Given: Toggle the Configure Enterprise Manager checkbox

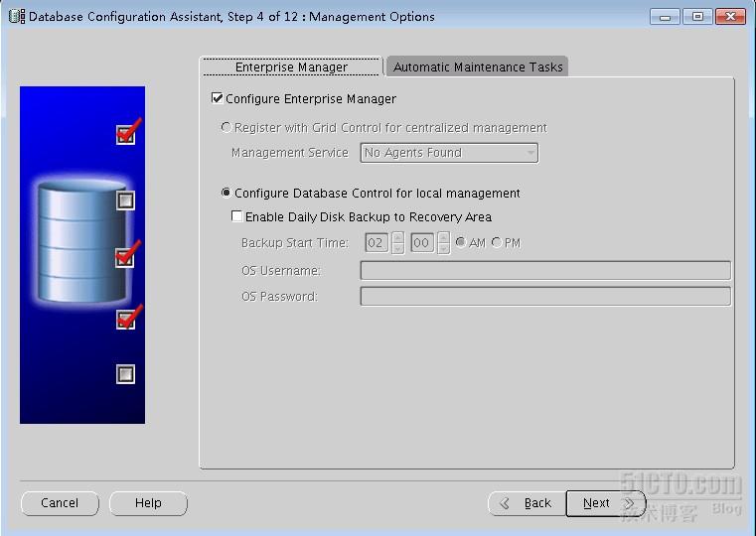Looking at the screenshot, I should 217,98.
